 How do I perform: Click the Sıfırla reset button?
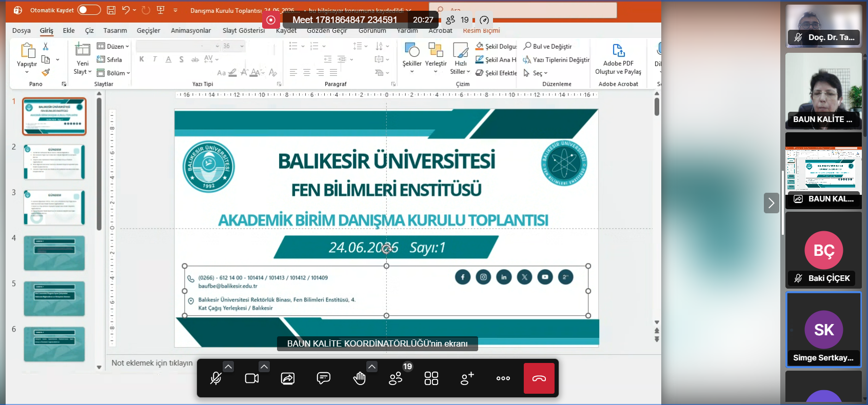pos(110,59)
